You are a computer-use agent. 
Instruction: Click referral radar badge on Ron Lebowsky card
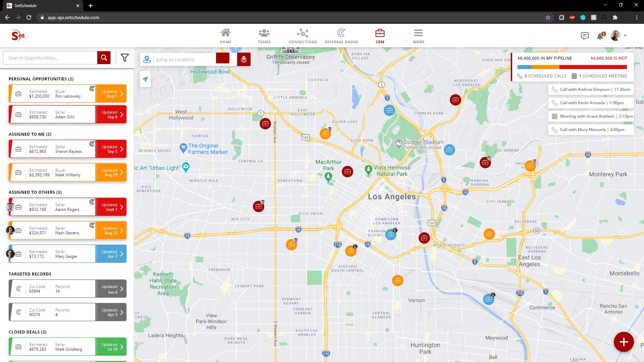[x=92, y=88]
